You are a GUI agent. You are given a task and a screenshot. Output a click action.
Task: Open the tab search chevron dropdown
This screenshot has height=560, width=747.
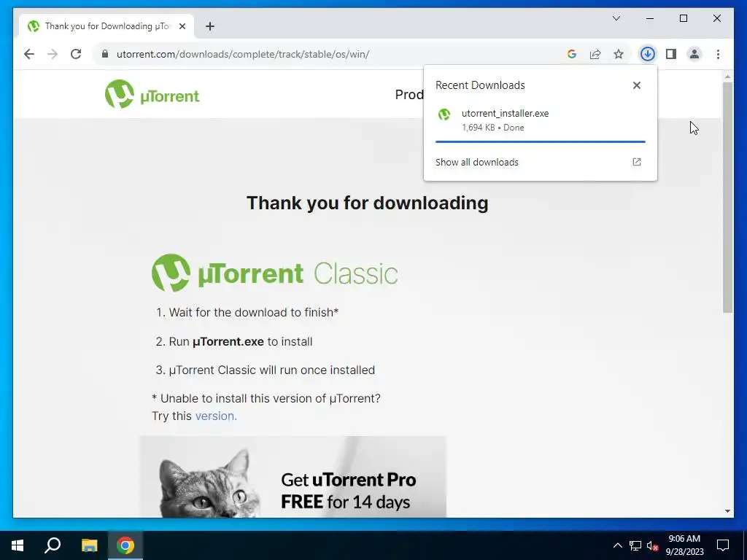pyautogui.click(x=616, y=18)
